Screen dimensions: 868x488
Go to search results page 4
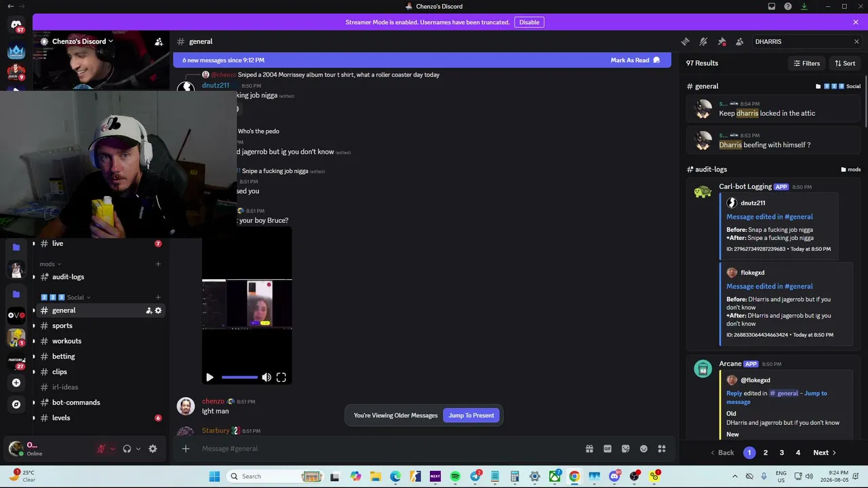point(798,453)
